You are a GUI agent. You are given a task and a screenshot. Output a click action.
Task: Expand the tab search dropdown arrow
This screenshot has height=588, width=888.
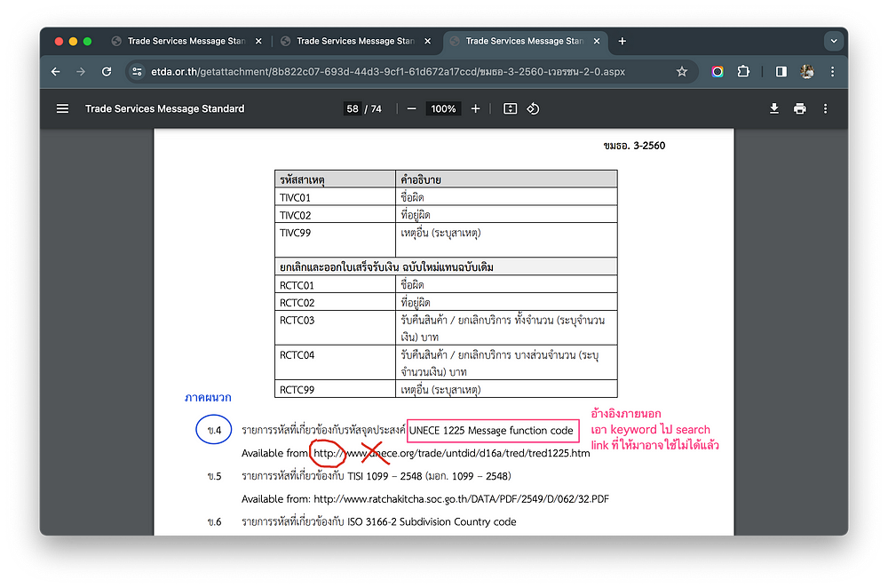click(x=833, y=41)
